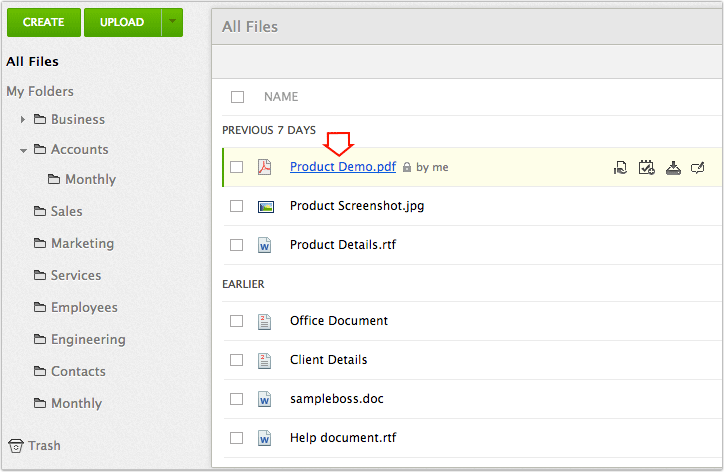Go to All Files in sidebar
724x472 pixels.
pyautogui.click(x=33, y=62)
